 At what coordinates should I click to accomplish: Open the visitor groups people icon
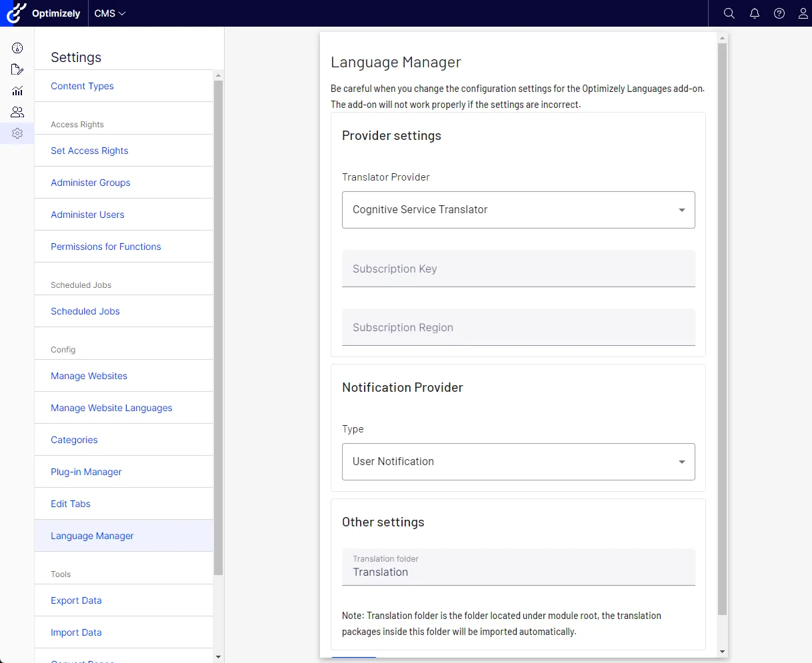[x=17, y=112]
